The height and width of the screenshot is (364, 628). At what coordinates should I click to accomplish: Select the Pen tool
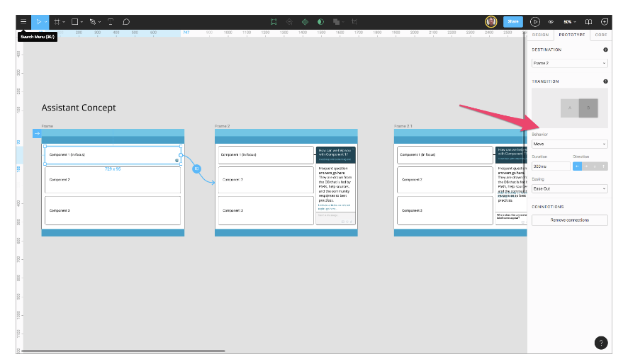pos(93,22)
